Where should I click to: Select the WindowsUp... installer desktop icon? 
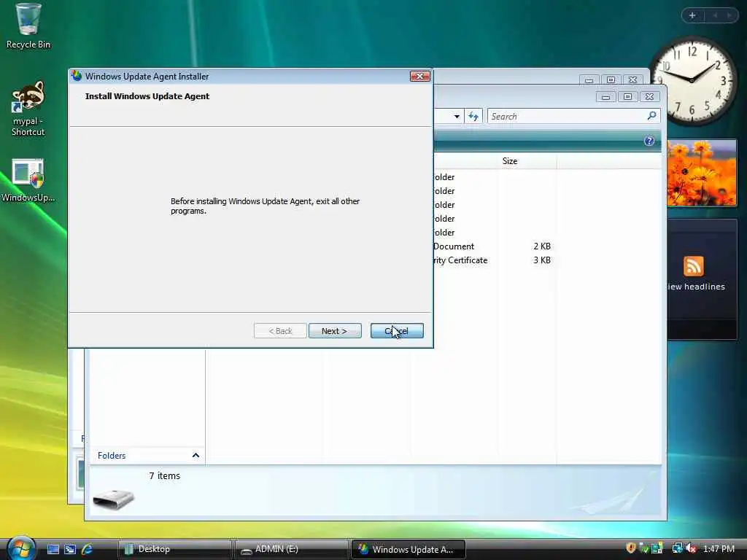28,181
